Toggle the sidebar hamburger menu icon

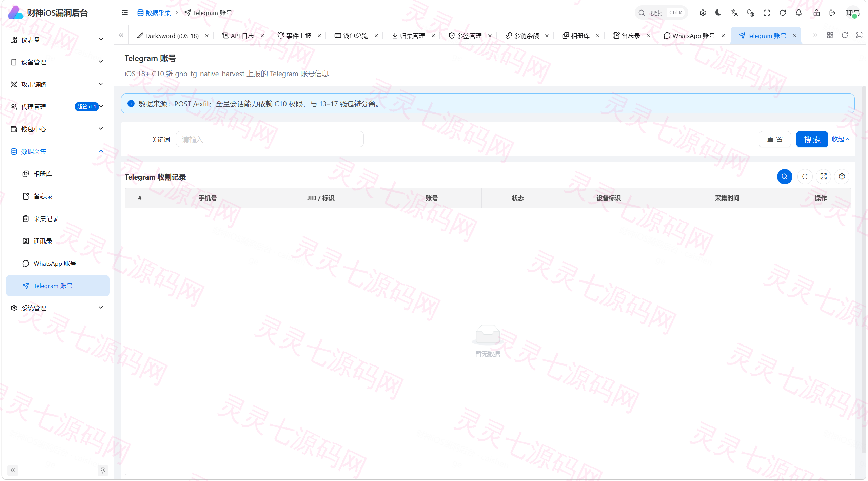pos(124,13)
